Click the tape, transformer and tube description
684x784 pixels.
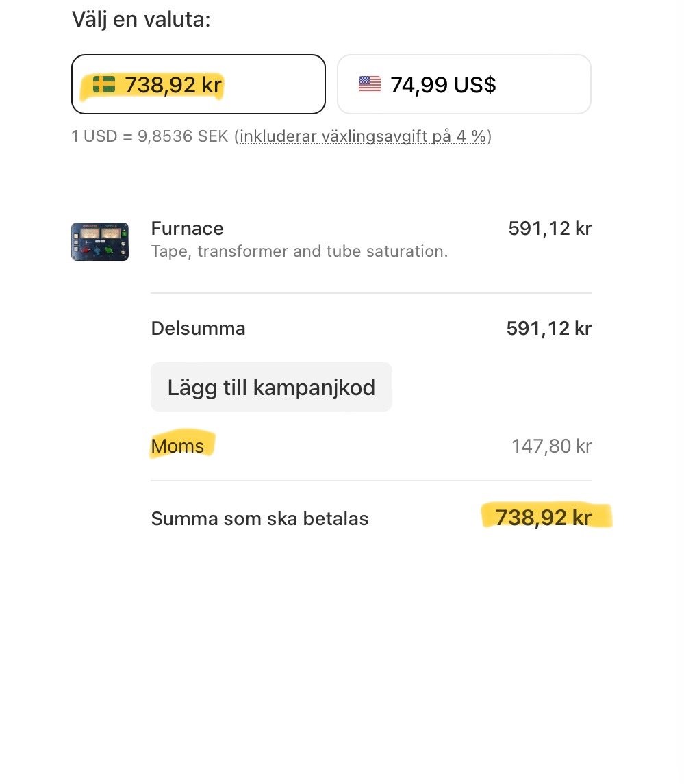(x=299, y=251)
